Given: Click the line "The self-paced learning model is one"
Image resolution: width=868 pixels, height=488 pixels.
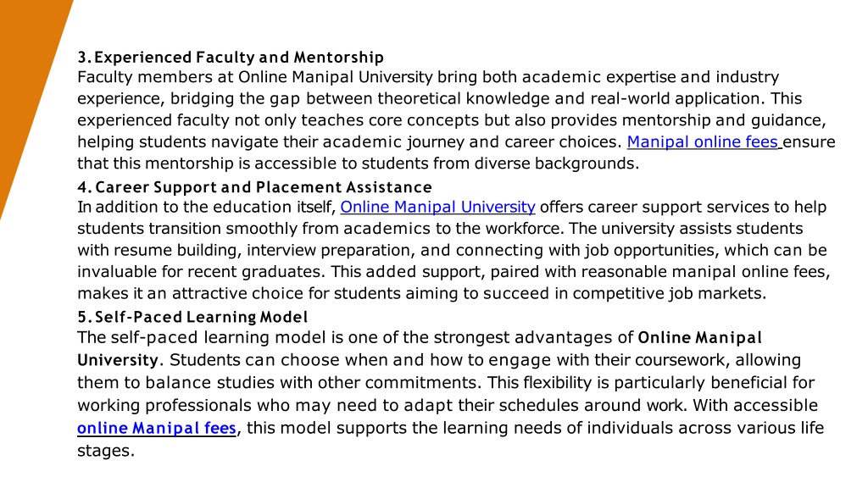Looking at the screenshot, I should pyautogui.click(x=419, y=337).
